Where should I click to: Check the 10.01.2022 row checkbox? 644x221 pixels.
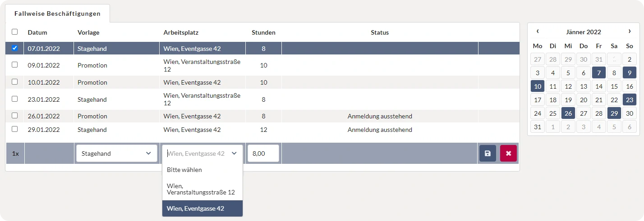click(x=14, y=82)
